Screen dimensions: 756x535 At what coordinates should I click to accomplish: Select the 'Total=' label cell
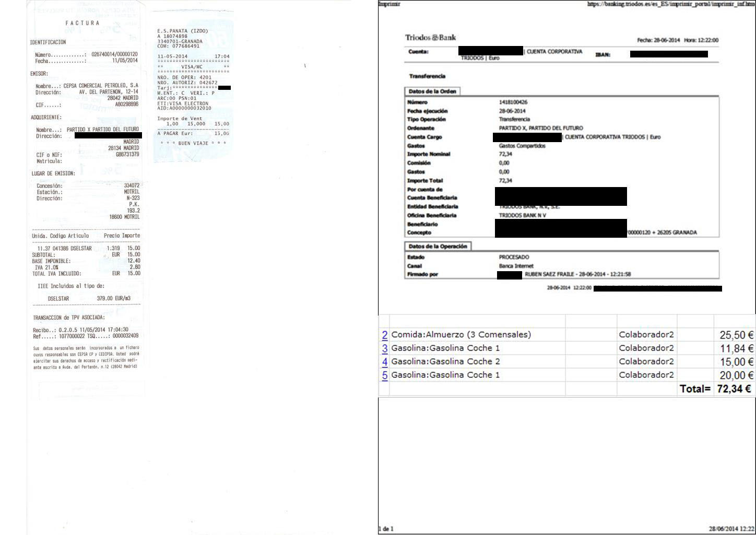pyautogui.click(x=695, y=389)
